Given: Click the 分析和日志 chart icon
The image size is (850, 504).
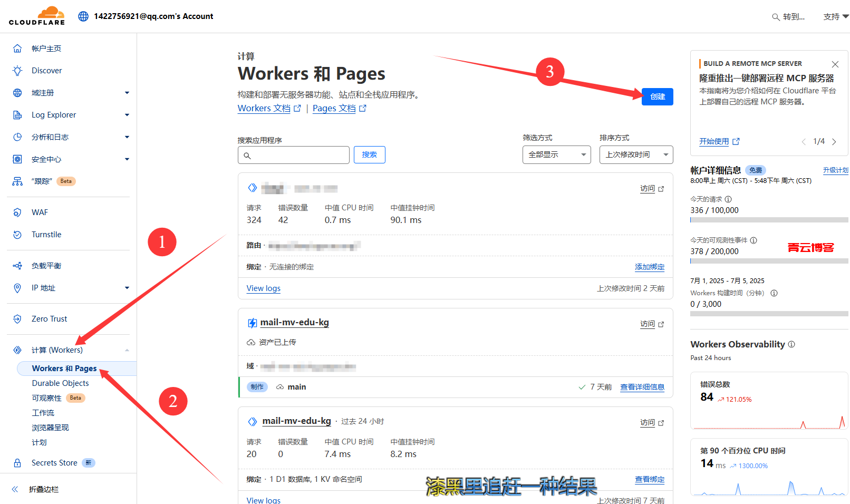Looking at the screenshot, I should (17, 137).
